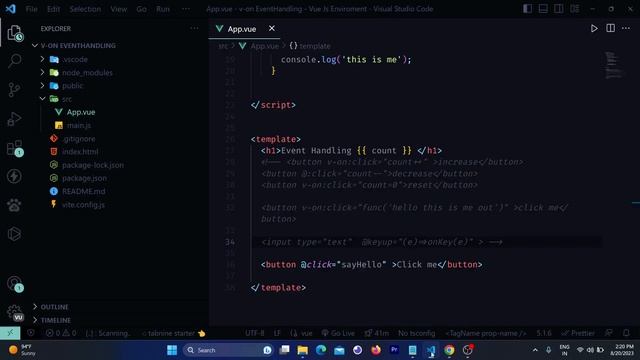The image size is (640, 360).
Task: Open notifications bell in status bar
Action: pyautogui.click(x=626, y=333)
